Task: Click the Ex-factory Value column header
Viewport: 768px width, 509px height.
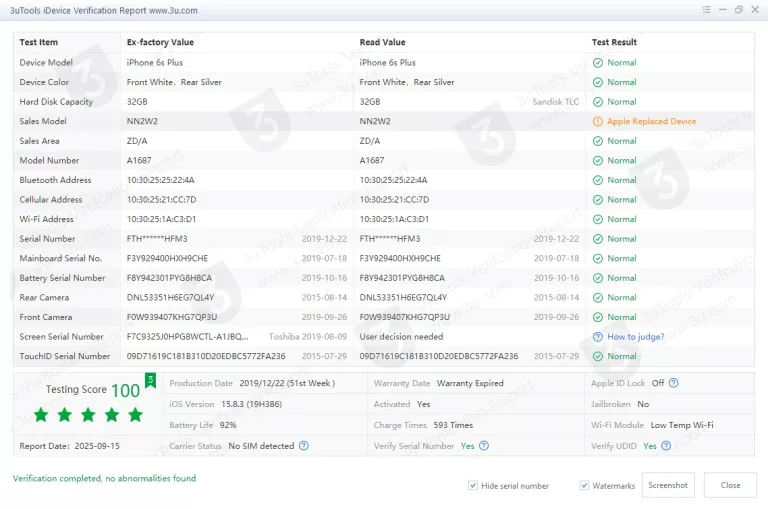Action: click(160, 42)
